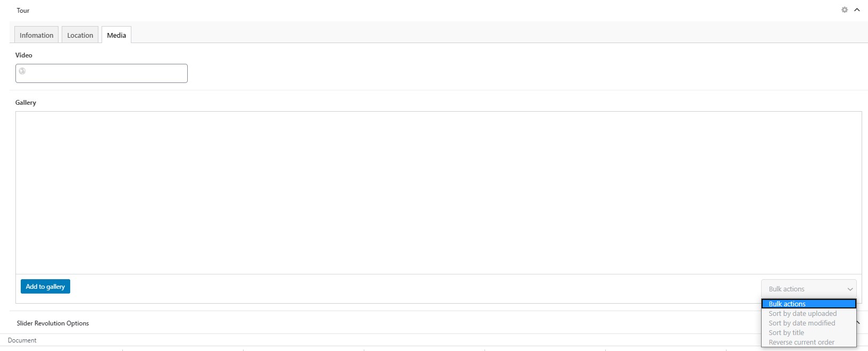
Task: Choose the highlighted Bulk actions option in the list
Action: click(808, 304)
